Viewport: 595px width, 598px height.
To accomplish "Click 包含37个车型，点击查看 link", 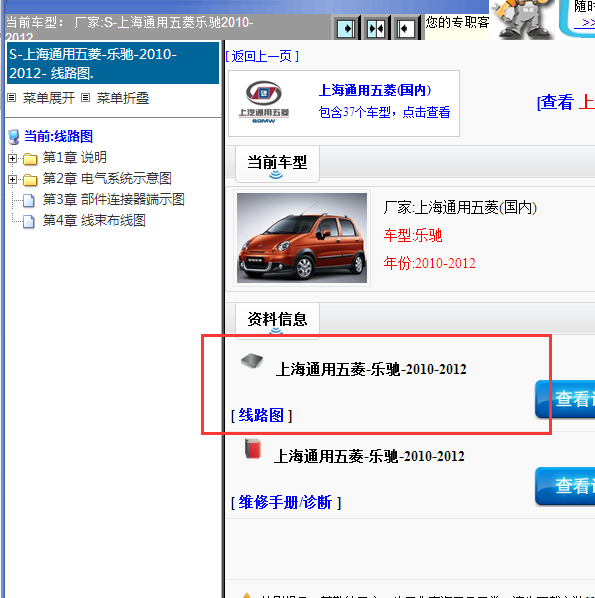I will [x=384, y=112].
